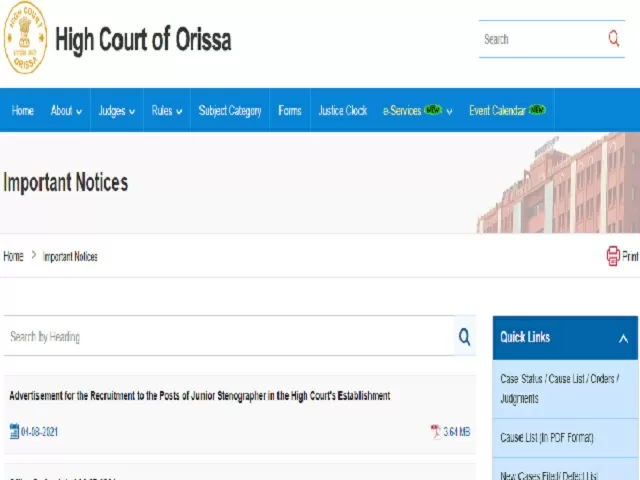Collapse the Quick Links panel chevron
This screenshot has width=640, height=480.
tap(623, 338)
